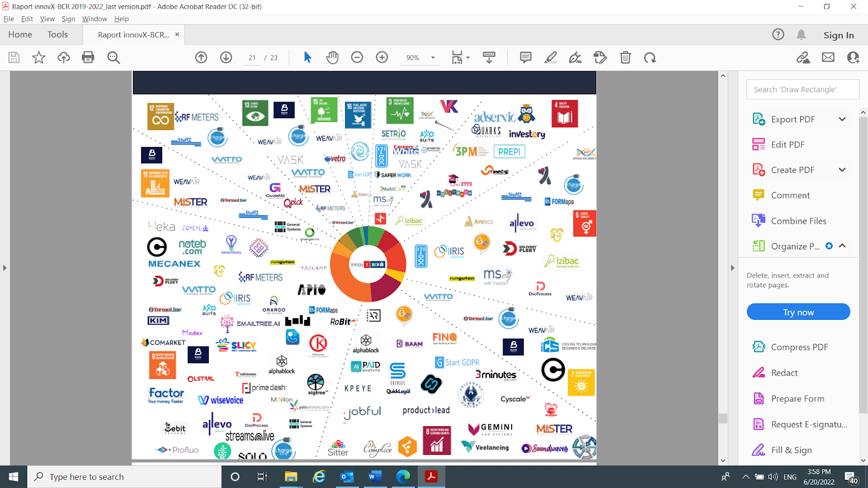This screenshot has width=868, height=488.
Task: Open the Windows Start menu
Action: 14,477
